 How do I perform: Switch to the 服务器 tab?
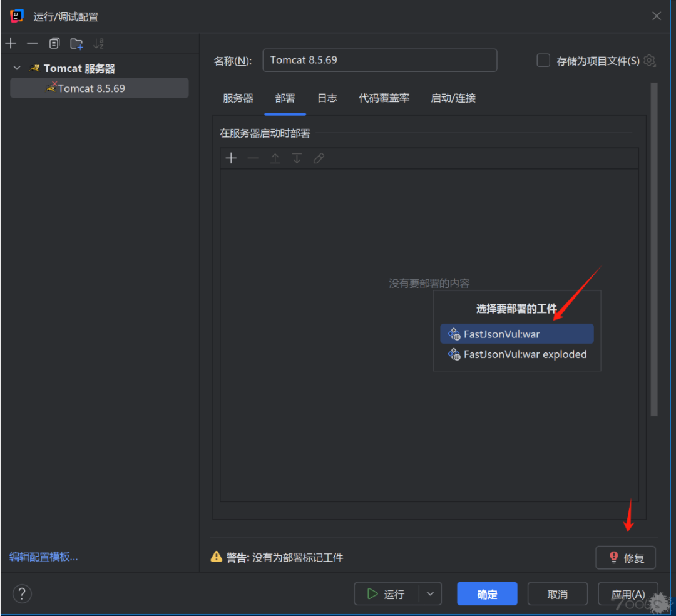[x=238, y=98]
